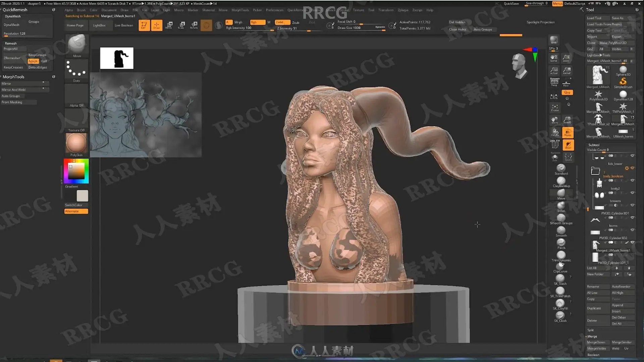
Task: Click the Scroll canvas navigation icon
Action: pos(554,58)
